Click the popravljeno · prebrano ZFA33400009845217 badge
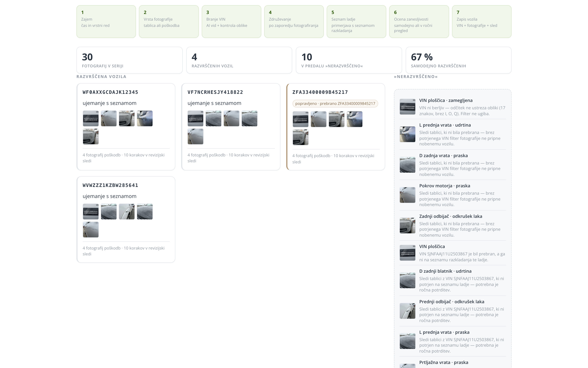 pos(335,103)
